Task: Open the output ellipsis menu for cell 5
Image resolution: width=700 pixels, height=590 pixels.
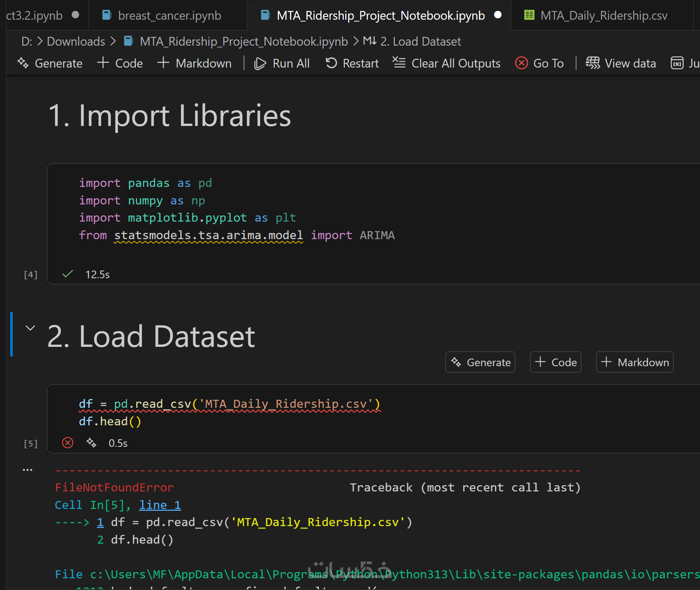Action: [27, 470]
